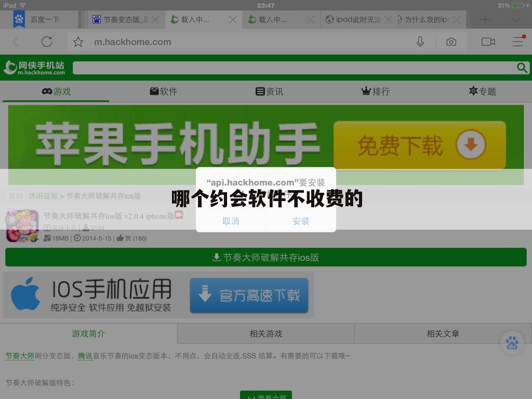
Task: Click the Apple logo in iOS banner
Action: (25, 294)
